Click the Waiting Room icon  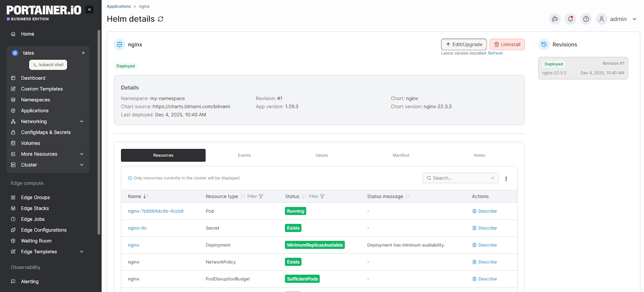click(13, 241)
